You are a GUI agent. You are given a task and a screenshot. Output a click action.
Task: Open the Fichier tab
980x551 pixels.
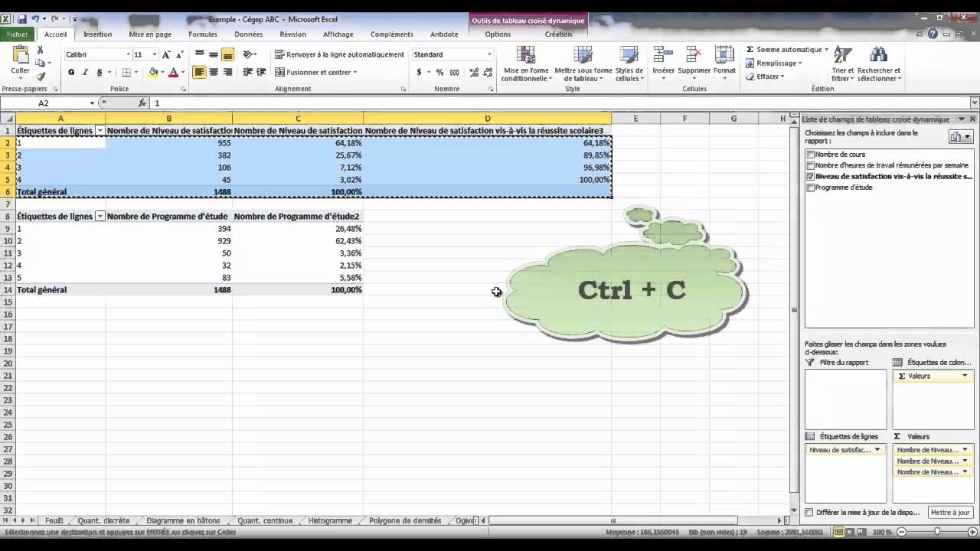(17, 34)
